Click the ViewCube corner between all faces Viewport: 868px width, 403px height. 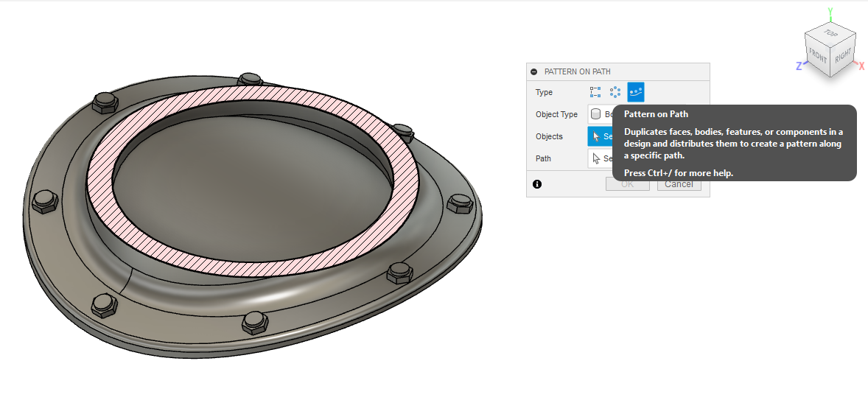[831, 46]
